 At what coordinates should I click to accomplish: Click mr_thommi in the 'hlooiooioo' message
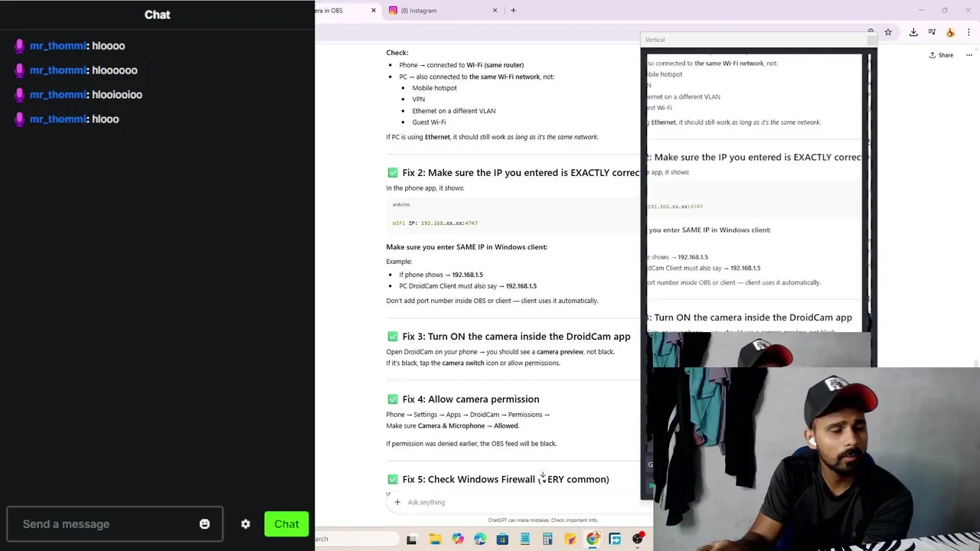pos(58,95)
